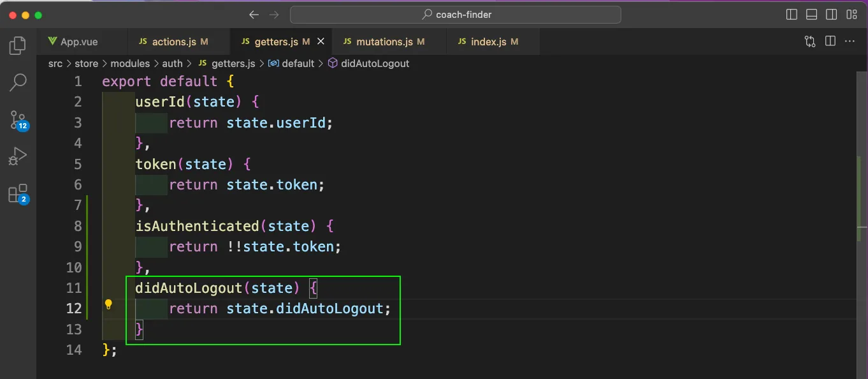Open the Search view in activity bar
Screen dimensions: 868x379
[x=18, y=82]
